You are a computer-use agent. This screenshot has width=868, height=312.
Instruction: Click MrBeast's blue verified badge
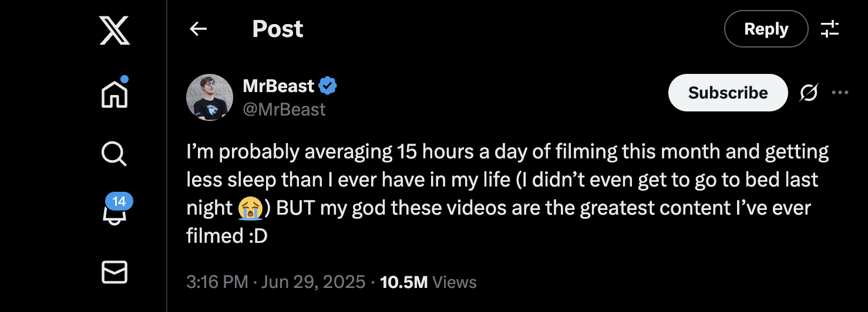pyautogui.click(x=328, y=86)
